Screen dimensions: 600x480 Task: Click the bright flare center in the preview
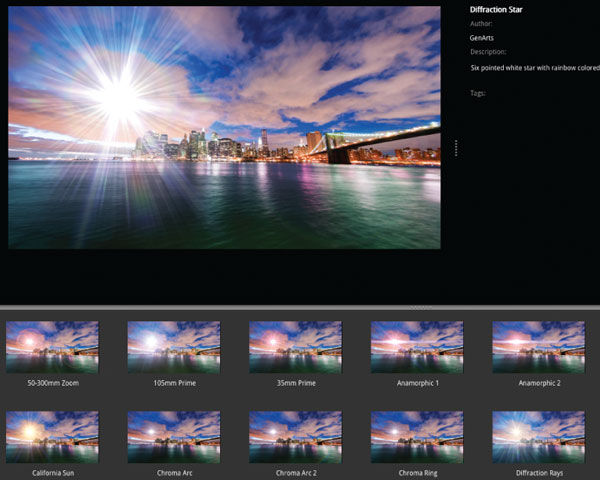119,97
